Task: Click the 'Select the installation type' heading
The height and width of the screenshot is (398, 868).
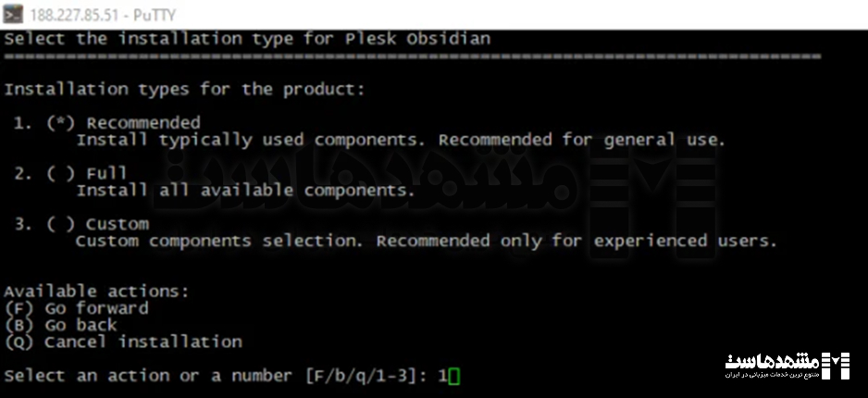Action: (247, 39)
